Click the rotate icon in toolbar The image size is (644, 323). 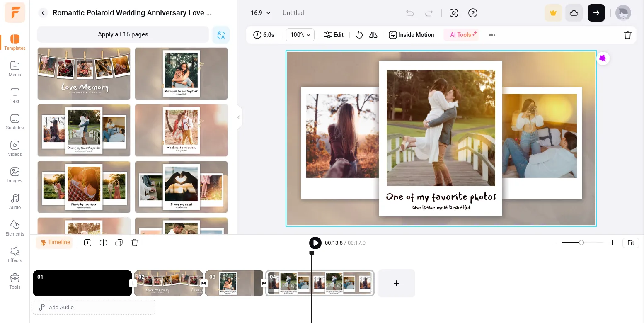tap(359, 35)
